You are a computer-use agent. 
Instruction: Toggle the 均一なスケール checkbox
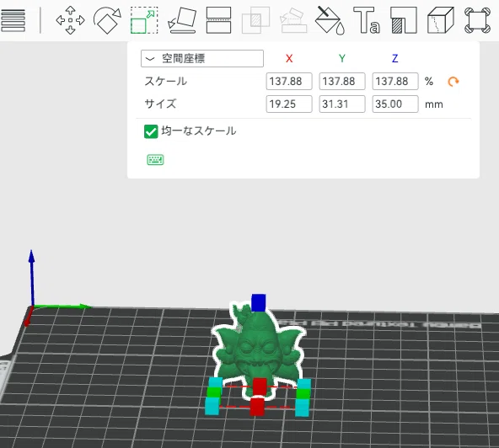(151, 131)
